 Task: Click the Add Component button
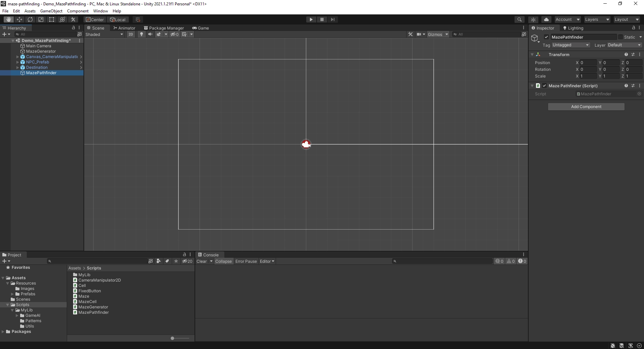[586, 106]
